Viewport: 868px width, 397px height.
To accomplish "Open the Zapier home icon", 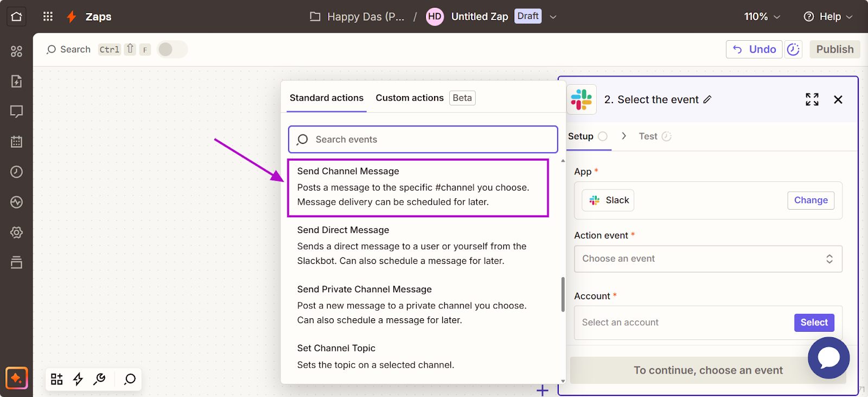I will coord(16,16).
